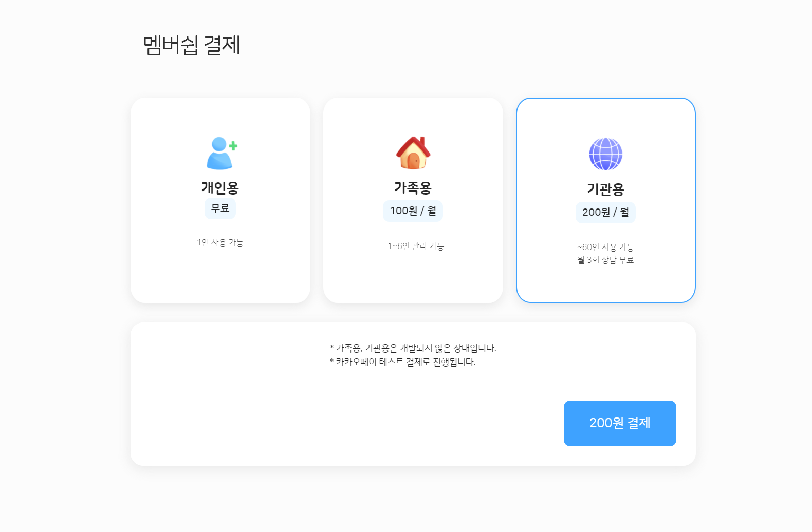
Task: Click empty bottom area of 기관용 card
Action: (x=605, y=285)
